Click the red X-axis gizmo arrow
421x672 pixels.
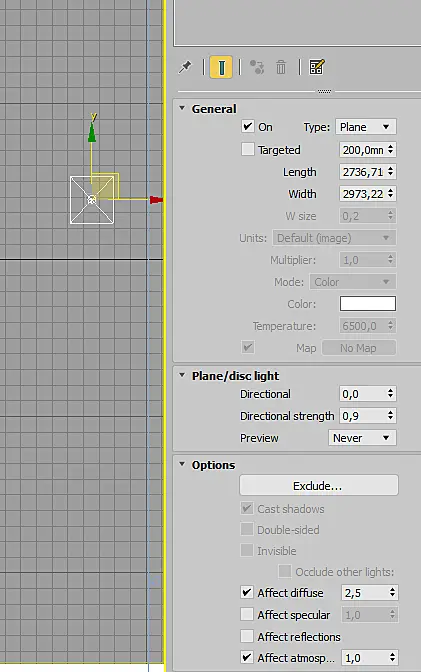(156, 200)
